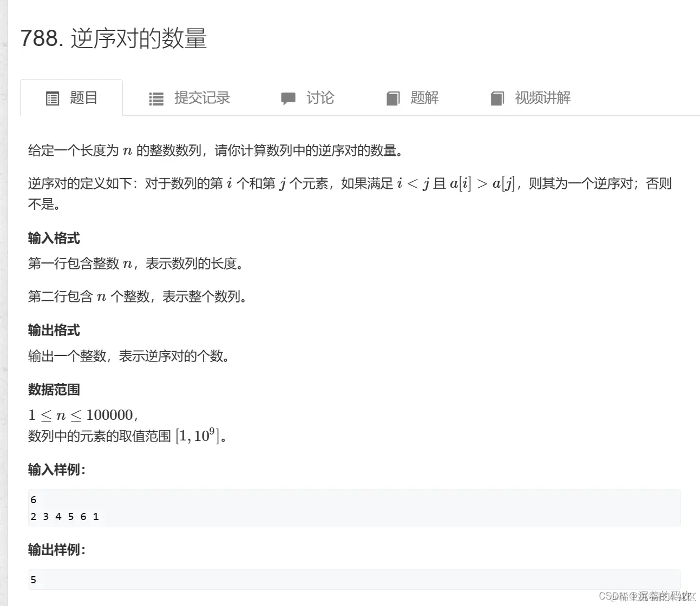Select the sample output code block
This screenshot has width=700, height=606.
(352, 579)
